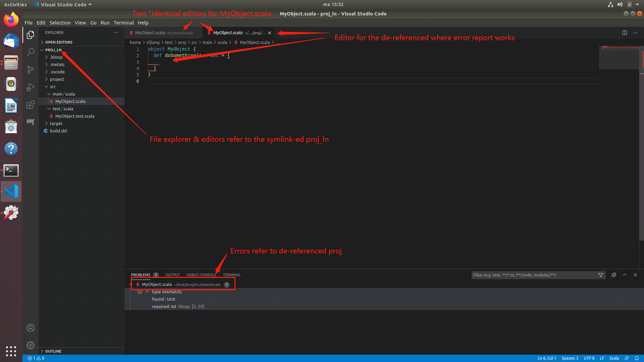Screen dimensions: 644x362
Task: Click the Scala language mode indicator
Action: point(614,358)
